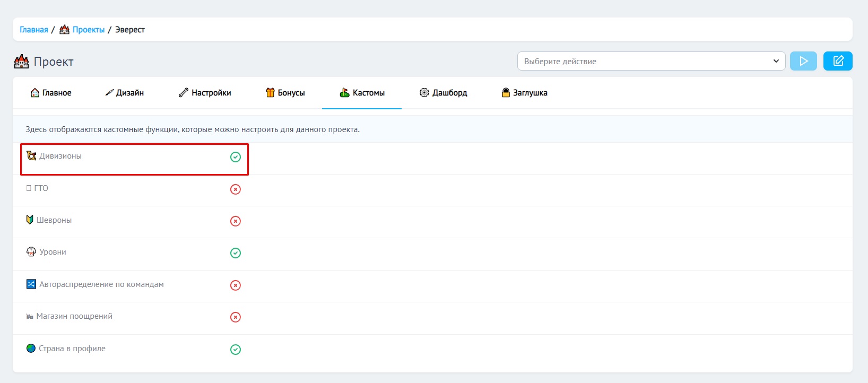868x383 pixels.
Task: Switch to the Дизайн tab
Action: (125, 93)
